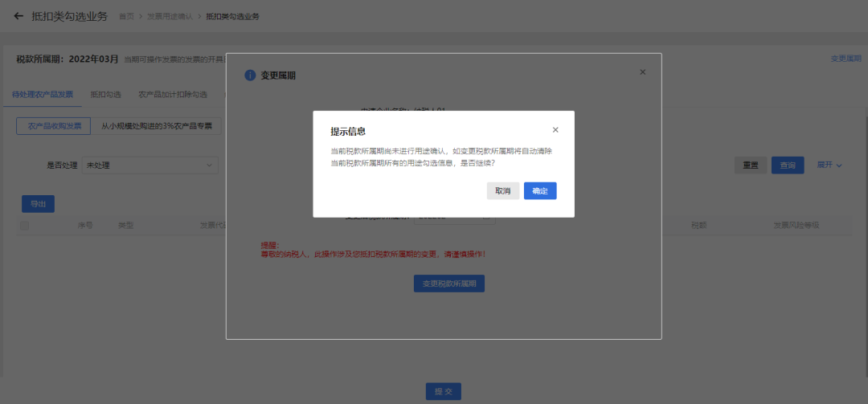Click the 税款所属期:2022年03月 label
The width and height of the screenshot is (868, 404).
pyautogui.click(x=68, y=59)
